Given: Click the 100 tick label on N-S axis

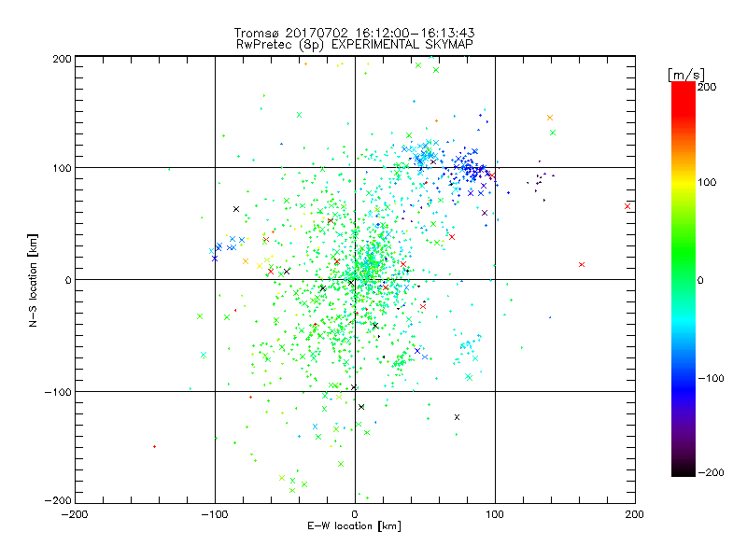Looking at the screenshot, I should (x=62, y=168).
